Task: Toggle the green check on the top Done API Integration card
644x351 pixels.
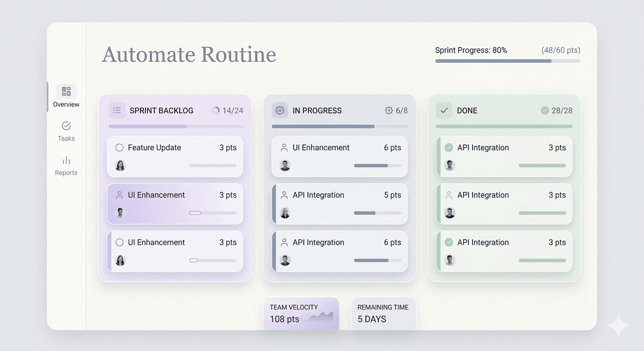Action: [x=449, y=148]
